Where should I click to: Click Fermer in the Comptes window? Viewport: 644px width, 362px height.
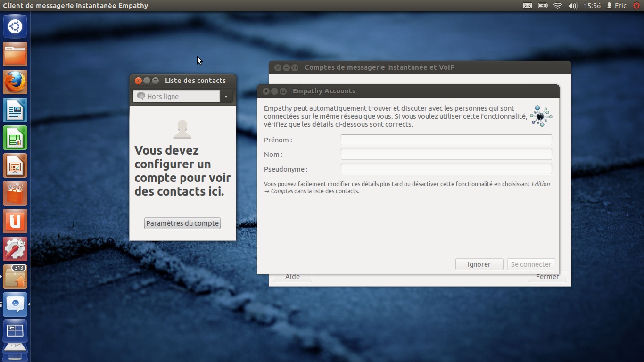547,277
